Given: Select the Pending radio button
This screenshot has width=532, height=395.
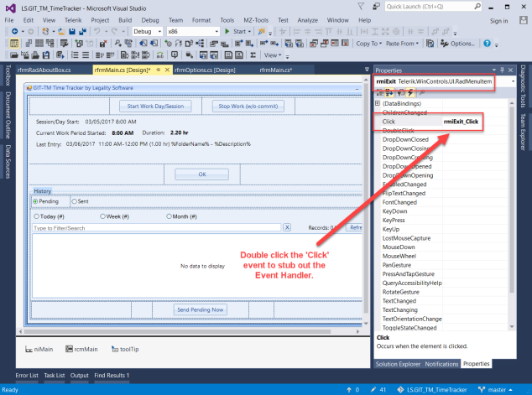Looking at the screenshot, I should pyautogui.click(x=35, y=201).
